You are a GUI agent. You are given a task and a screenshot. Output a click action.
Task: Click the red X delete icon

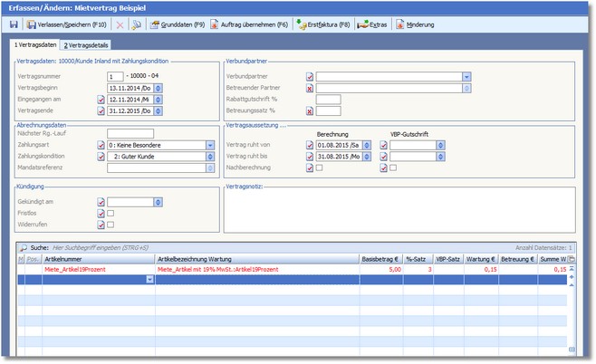(x=120, y=24)
